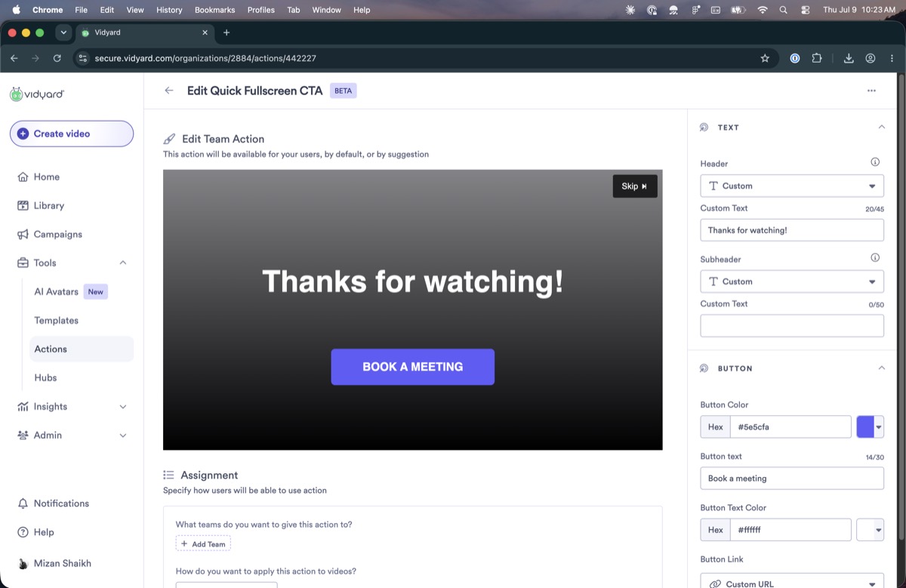The image size is (906, 588).
Task: Bookmark this page with the star icon
Action: (x=765, y=58)
